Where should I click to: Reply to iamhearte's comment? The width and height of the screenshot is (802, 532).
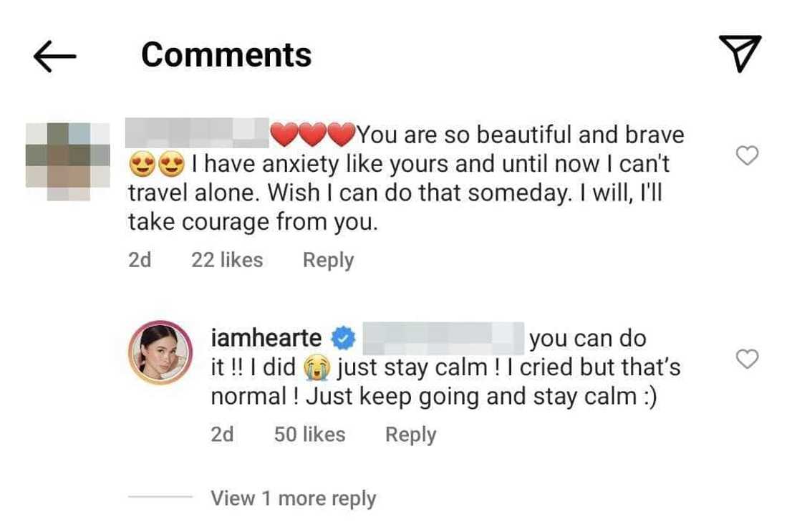tap(410, 435)
